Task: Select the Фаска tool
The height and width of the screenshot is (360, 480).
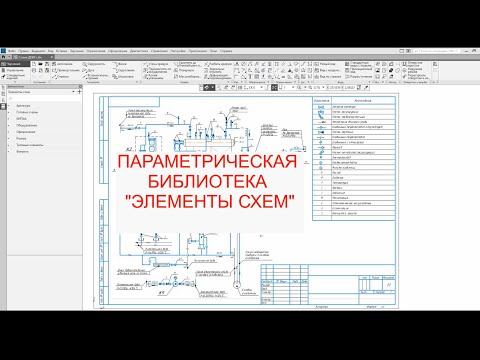Action: (120, 64)
